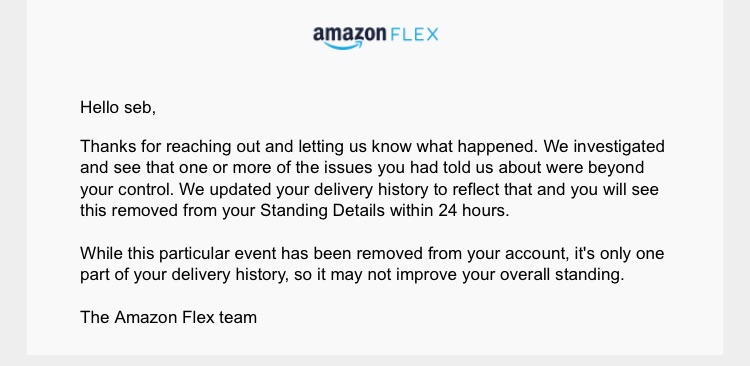The image size is (750, 366).
Task: Click the Amazon Flex logo
Action: coord(375,38)
